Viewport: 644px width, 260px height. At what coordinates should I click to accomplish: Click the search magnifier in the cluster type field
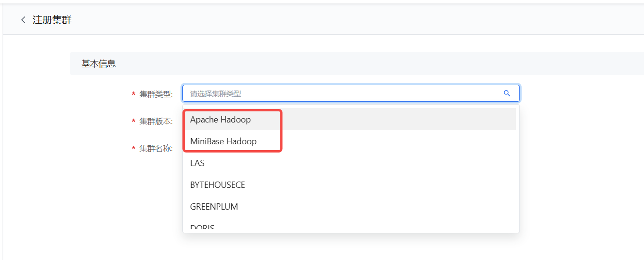pos(507,93)
